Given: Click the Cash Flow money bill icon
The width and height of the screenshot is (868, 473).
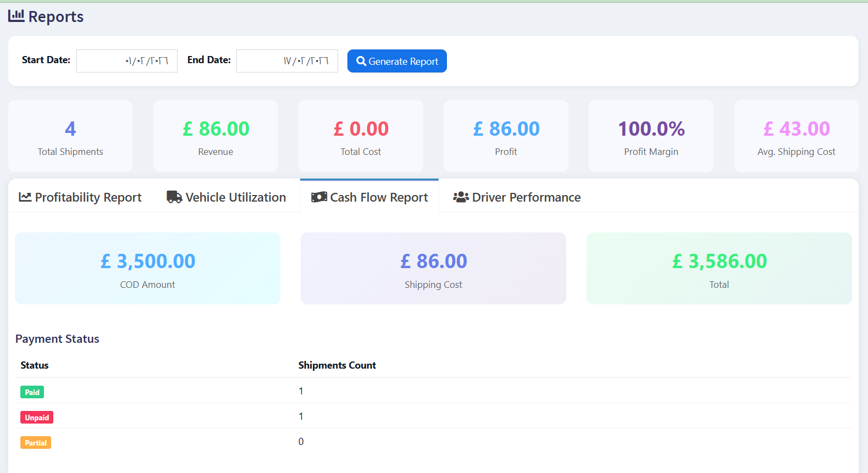Looking at the screenshot, I should (319, 197).
